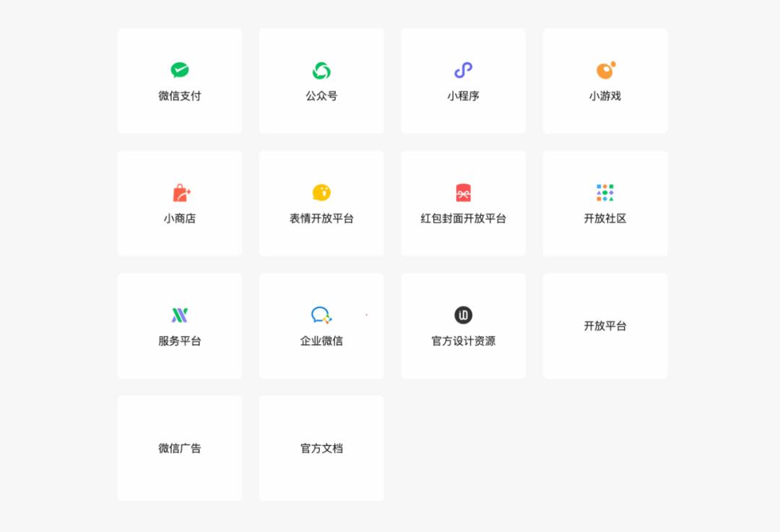Open the 红包封面开放平台 card

(x=463, y=203)
